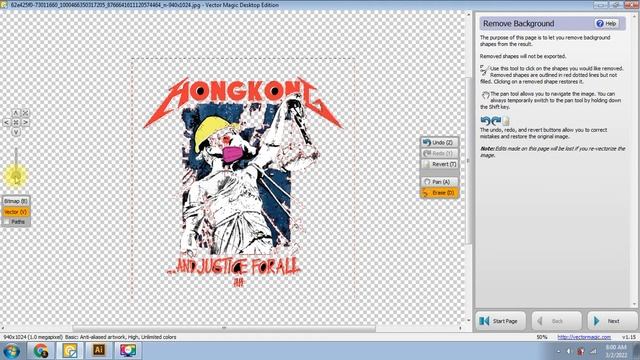Viewport: 640px width, 360px height.
Task: Pan the view left with the arrow
Action: [x=6, y=122]
